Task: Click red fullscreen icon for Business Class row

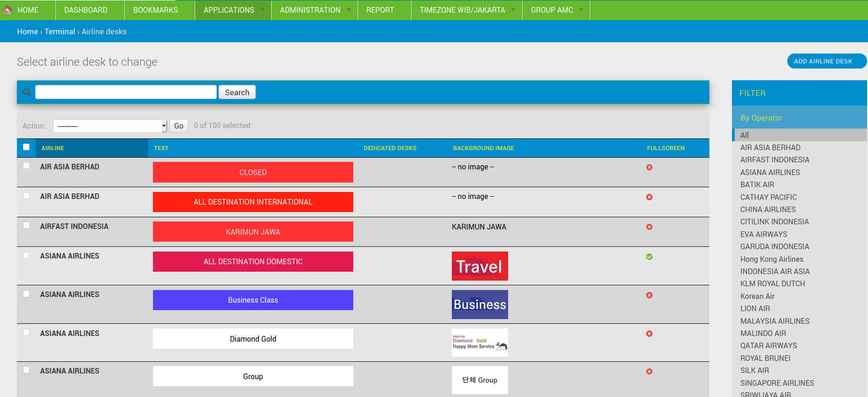Action: pos(649,295)
